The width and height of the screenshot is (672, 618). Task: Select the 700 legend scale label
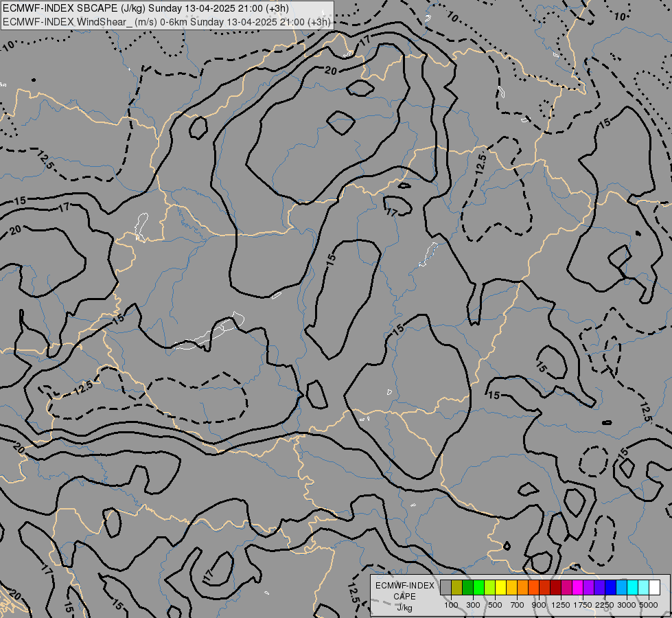tap(518, 605)
